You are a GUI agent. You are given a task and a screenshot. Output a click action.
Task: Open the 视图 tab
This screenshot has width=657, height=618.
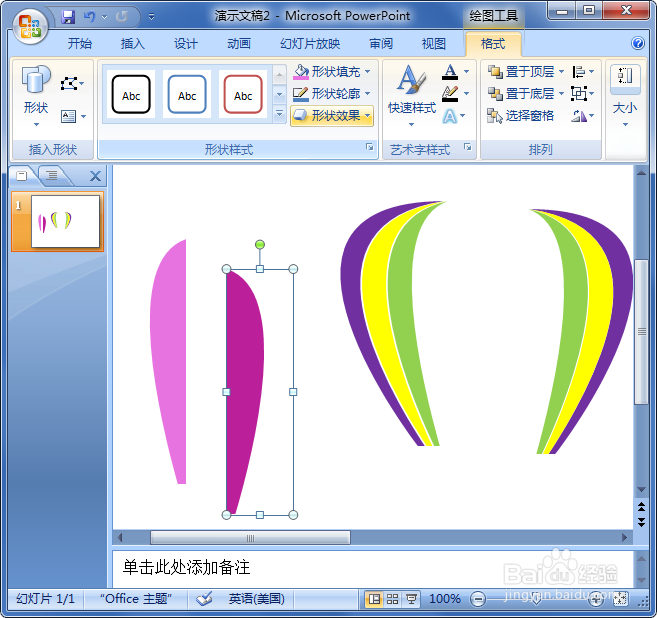(434, 44)
